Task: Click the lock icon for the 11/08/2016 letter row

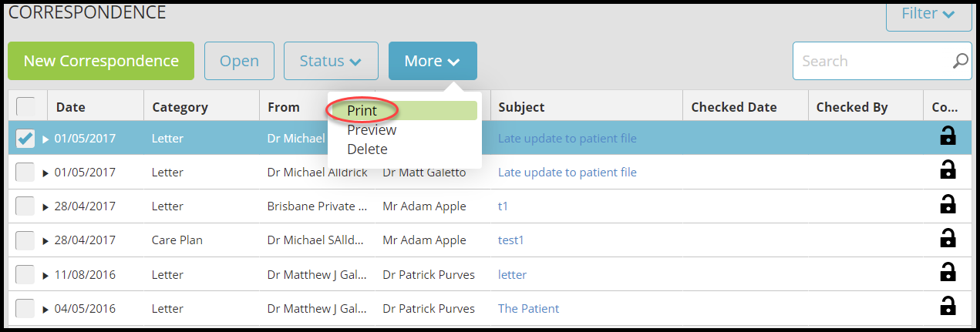Action: 948,273
